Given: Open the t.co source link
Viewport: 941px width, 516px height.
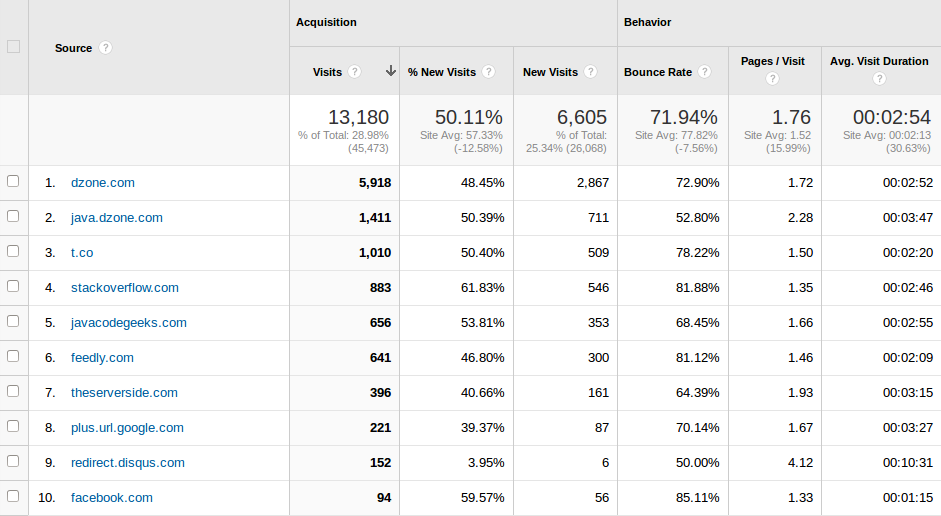Looking at the screenshot, I should pyautogui.click(x=82, y=253).
